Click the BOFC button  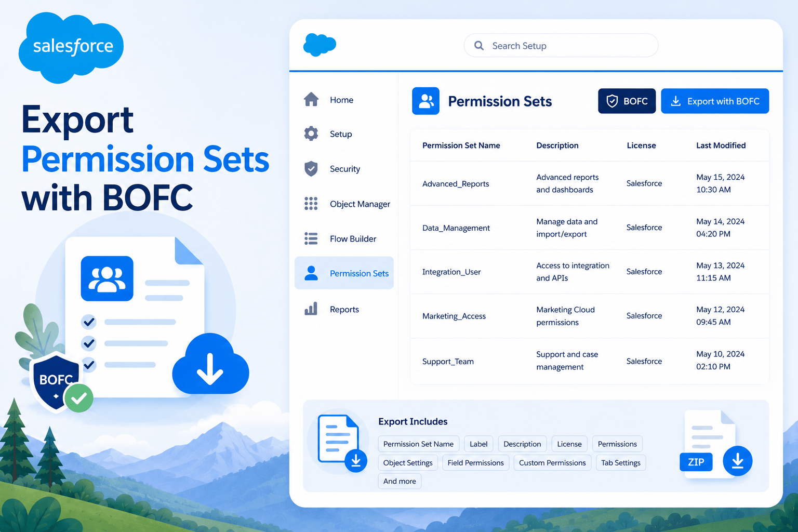627,101
